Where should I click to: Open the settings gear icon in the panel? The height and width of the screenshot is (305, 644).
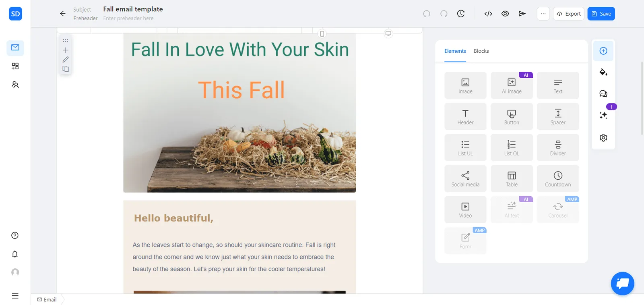coord(603,138)
